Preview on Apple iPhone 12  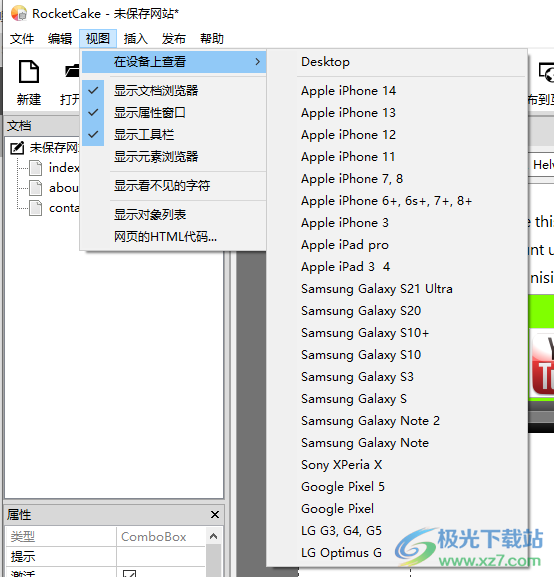pos(397,135)
